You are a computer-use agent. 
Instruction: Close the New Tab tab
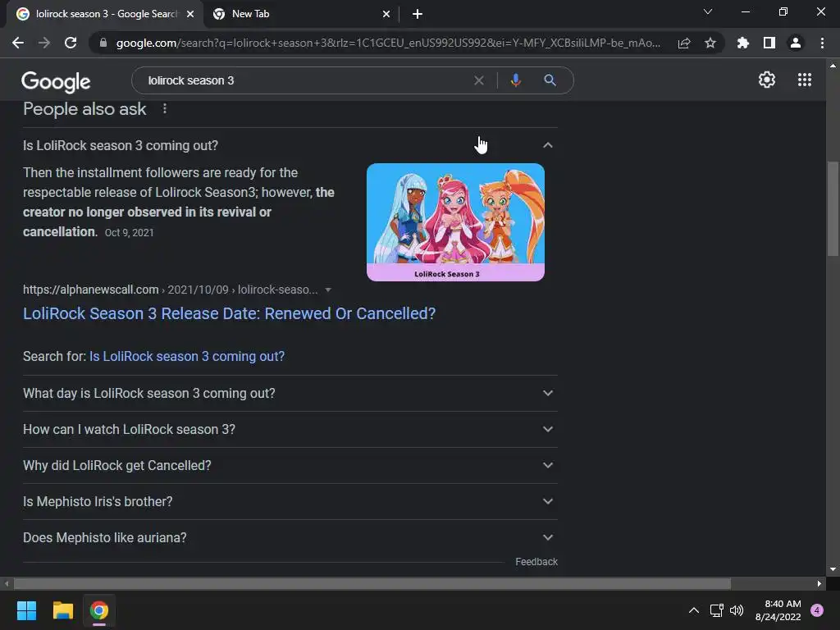386,14
